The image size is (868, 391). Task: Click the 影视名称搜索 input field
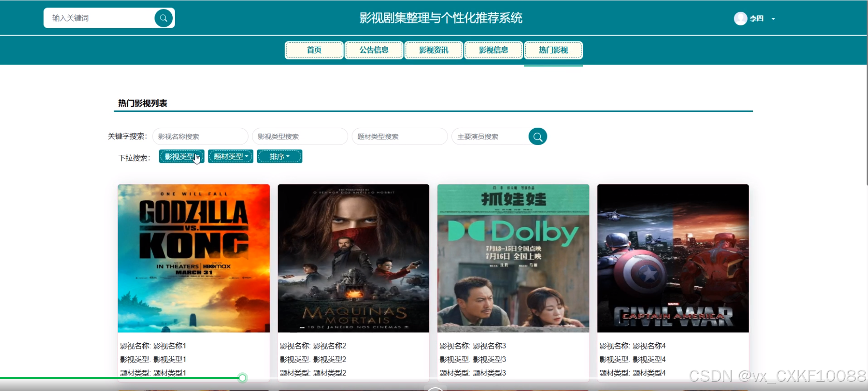pyautogui.click(x=200, y=137)
